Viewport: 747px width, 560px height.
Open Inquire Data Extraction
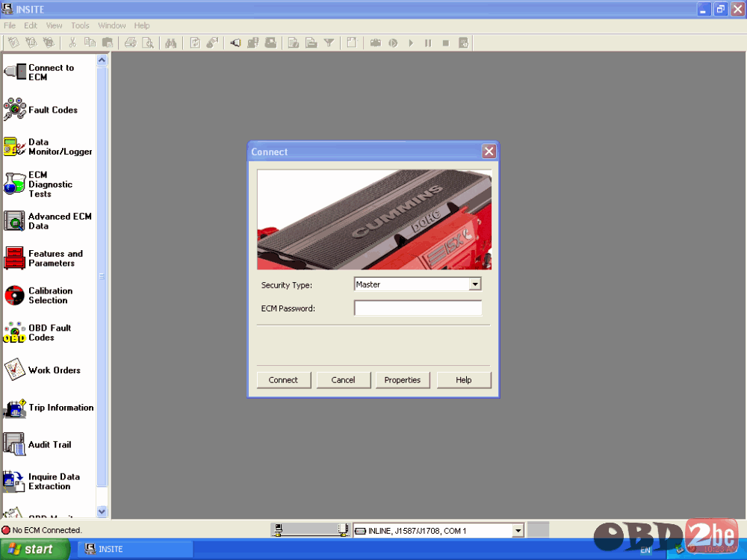point(41,482)
